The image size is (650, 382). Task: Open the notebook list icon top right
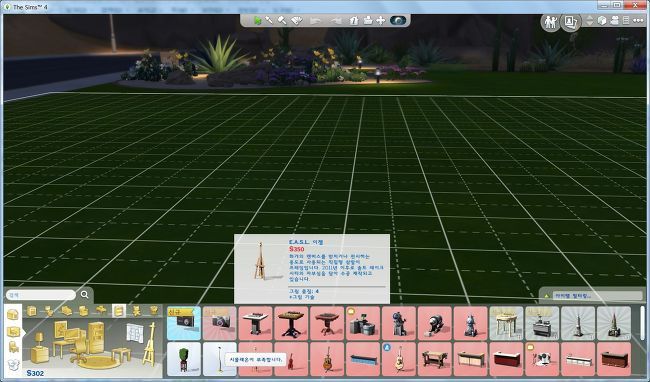626,20
